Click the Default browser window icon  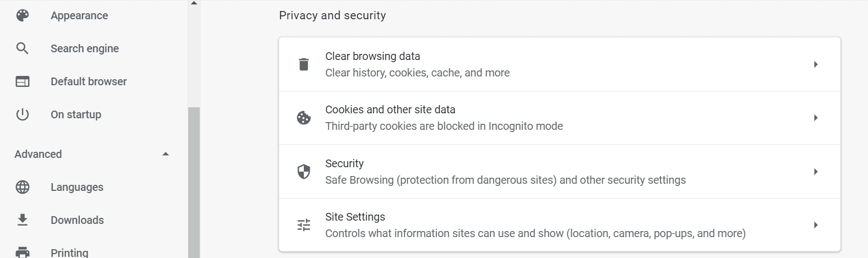click(23, 81)
